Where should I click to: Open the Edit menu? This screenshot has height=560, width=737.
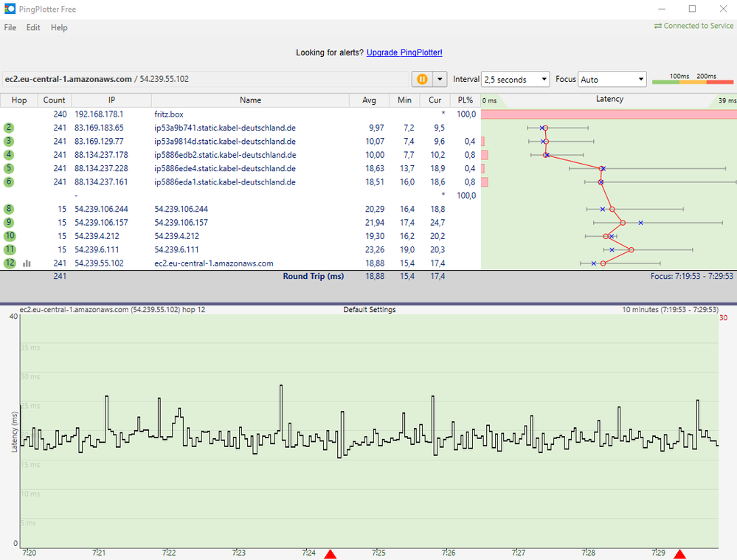[x=33, y=27]
